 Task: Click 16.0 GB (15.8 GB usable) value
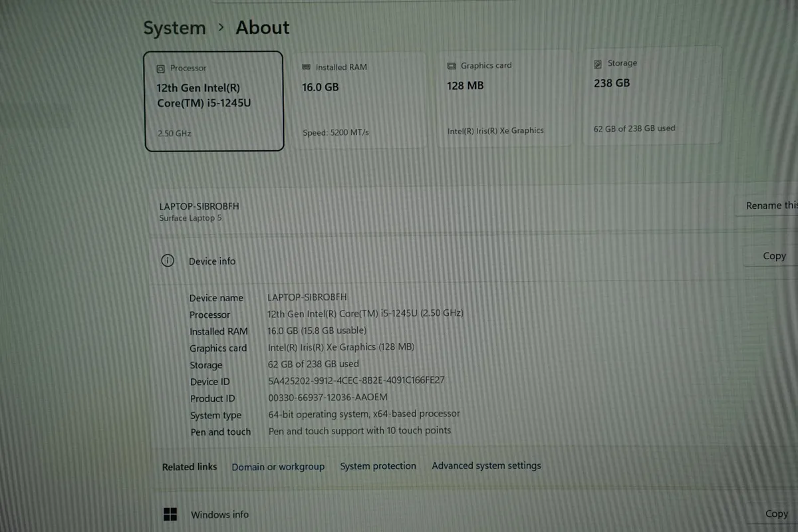click(x=317, y=331)
